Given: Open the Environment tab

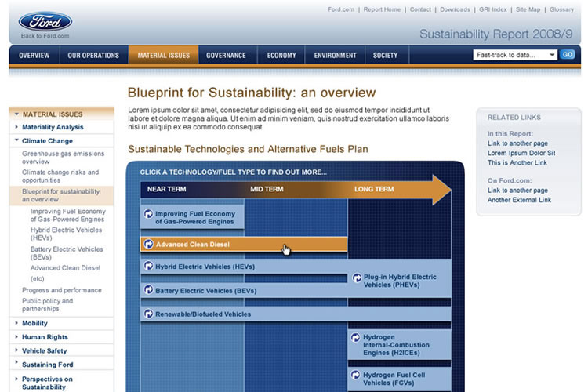Looking at the screenshot, I should pos(336,55).
